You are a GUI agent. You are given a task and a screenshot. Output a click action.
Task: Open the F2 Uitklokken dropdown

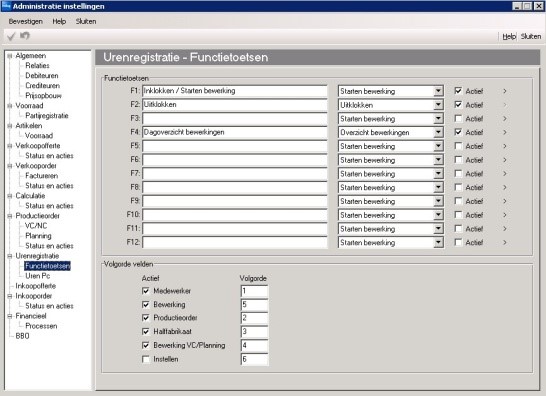pyautogui.click(x=438, y=105)
